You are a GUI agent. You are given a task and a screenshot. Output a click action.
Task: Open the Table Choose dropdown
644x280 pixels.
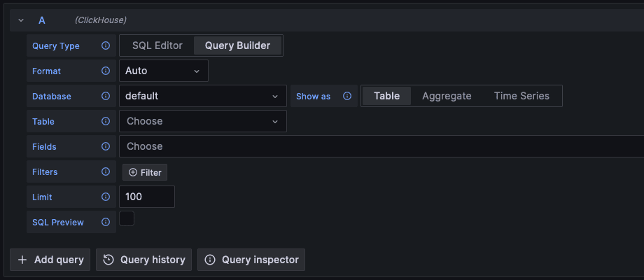tap(202, 121)
